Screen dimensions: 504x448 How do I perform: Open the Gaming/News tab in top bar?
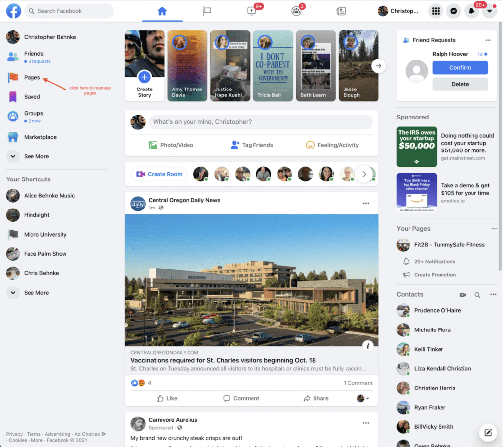tap(341, 11)
